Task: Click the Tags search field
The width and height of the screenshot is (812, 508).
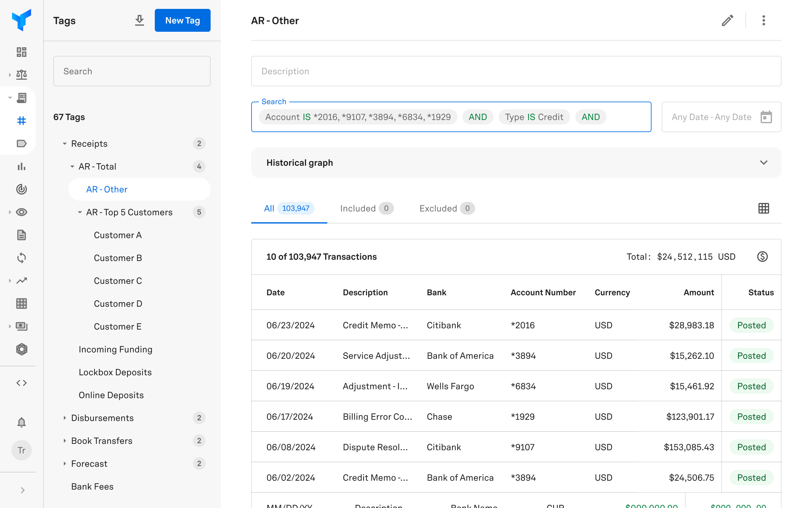Action: coord(132,71)
